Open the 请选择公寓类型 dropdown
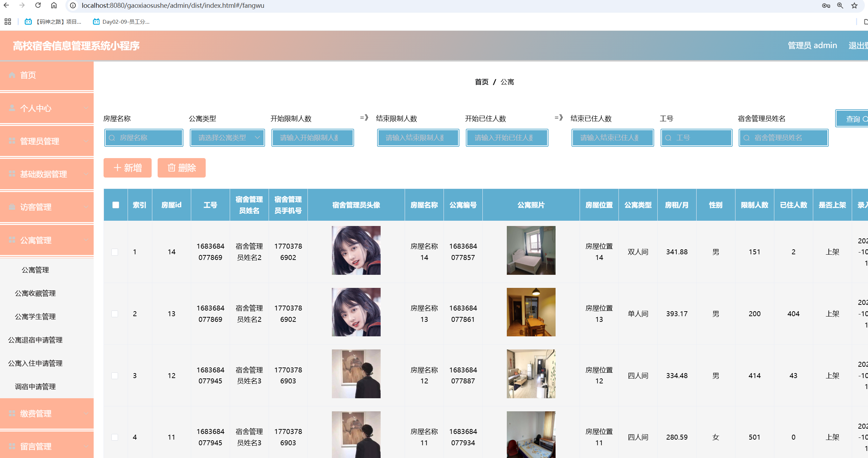The image size is (868, 458). 227,138
